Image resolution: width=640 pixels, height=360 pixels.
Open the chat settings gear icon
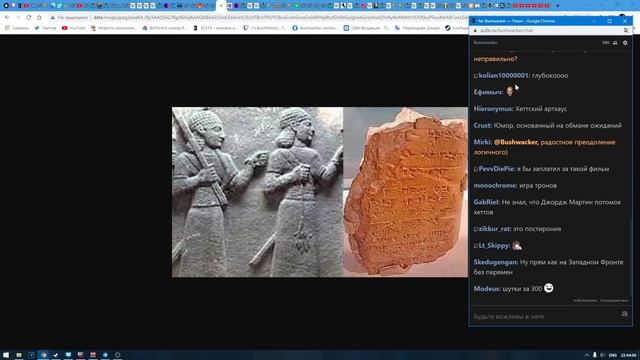[625, 42]
